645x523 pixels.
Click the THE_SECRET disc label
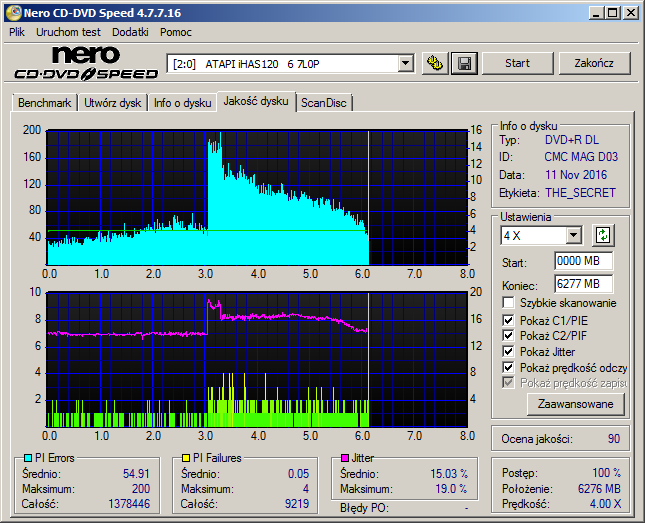(580, 193)
